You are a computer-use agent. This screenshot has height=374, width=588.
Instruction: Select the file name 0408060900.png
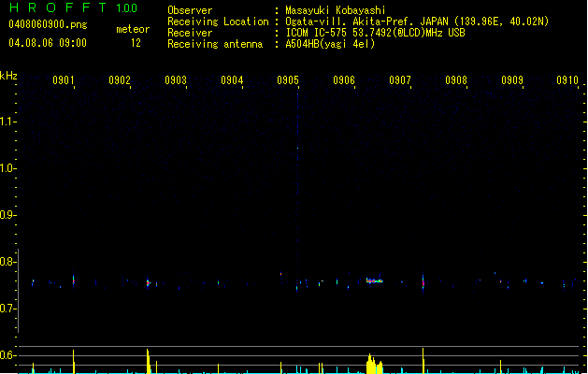click(x=48, y=24)
